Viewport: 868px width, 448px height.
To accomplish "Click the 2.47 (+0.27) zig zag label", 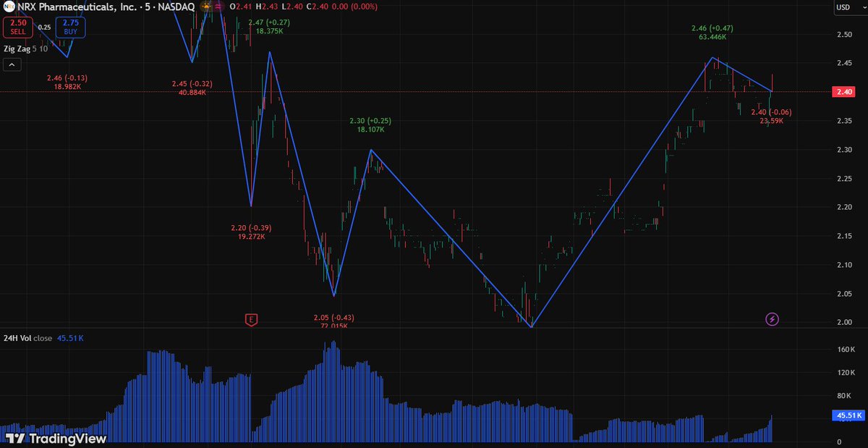I will 269,22.
